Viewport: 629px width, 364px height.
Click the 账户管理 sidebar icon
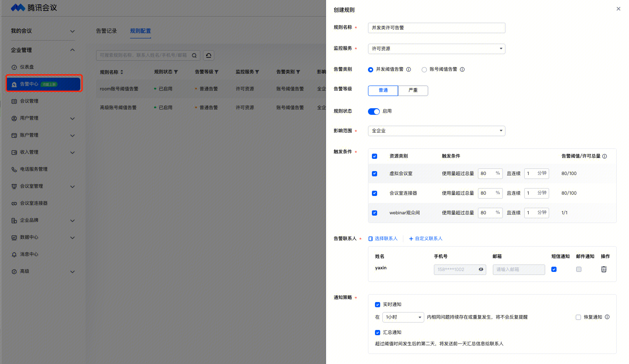[x=14, y=135]
